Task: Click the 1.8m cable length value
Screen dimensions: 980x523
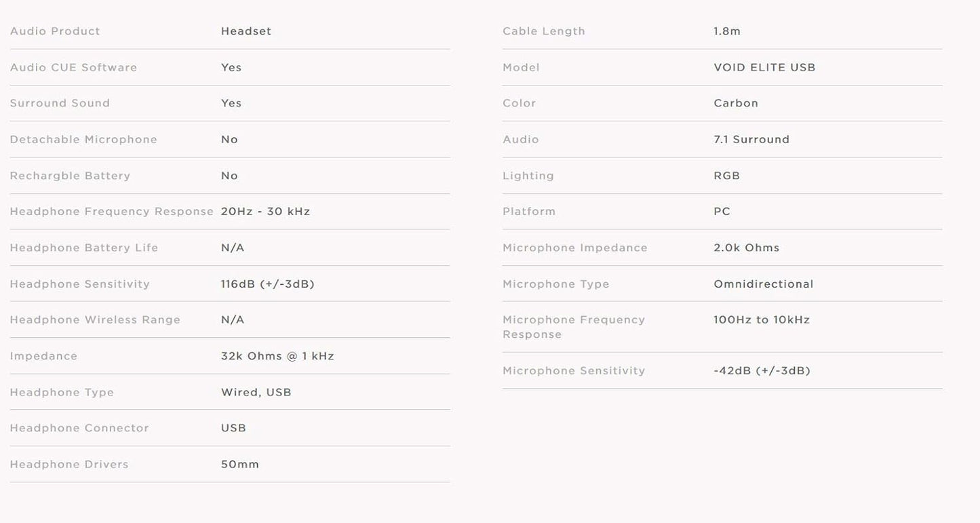Action: (727, 31)
